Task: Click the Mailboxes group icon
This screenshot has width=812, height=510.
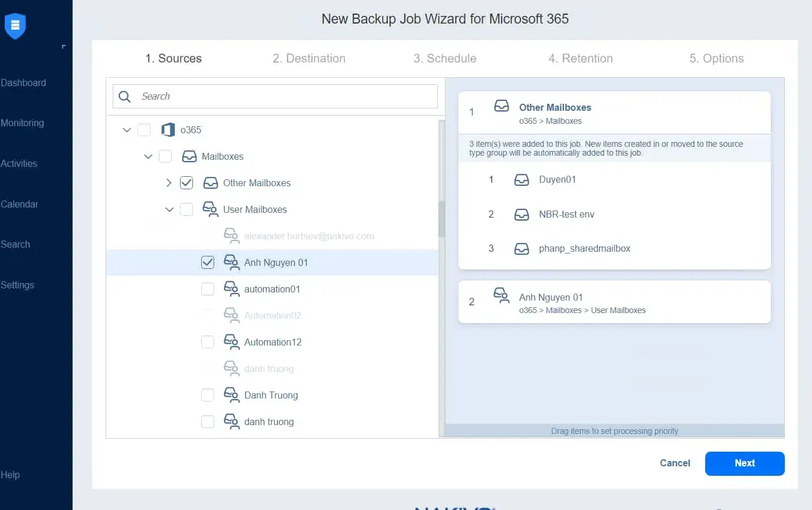Action: click(x=189, y=156)
